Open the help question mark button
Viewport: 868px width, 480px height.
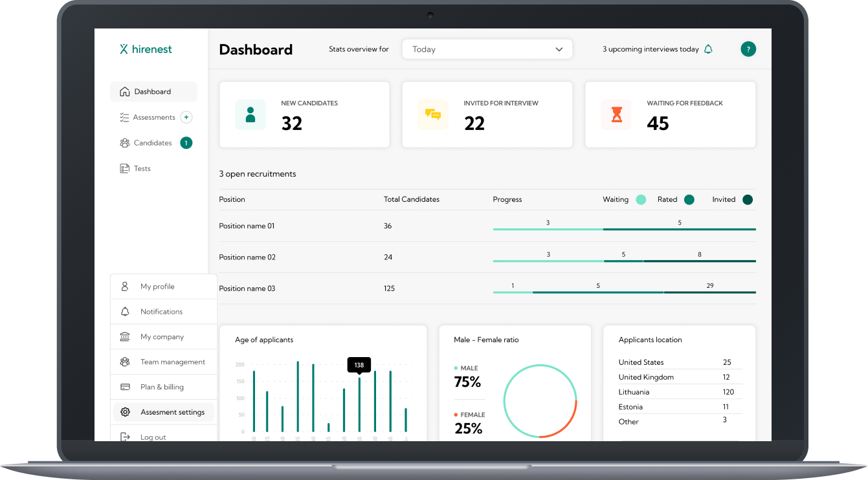pos(748,49)
